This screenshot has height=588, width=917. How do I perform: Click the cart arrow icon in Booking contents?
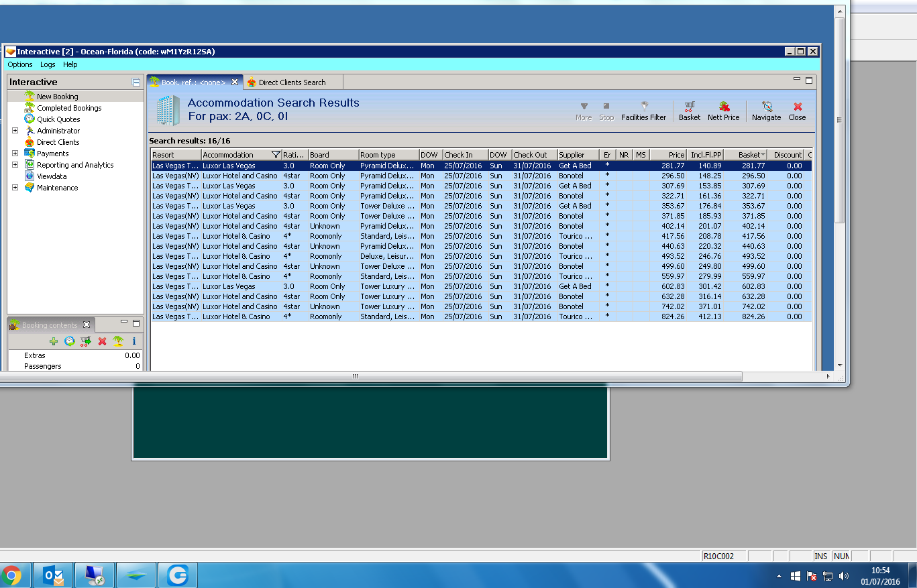(x=86, y=341)
